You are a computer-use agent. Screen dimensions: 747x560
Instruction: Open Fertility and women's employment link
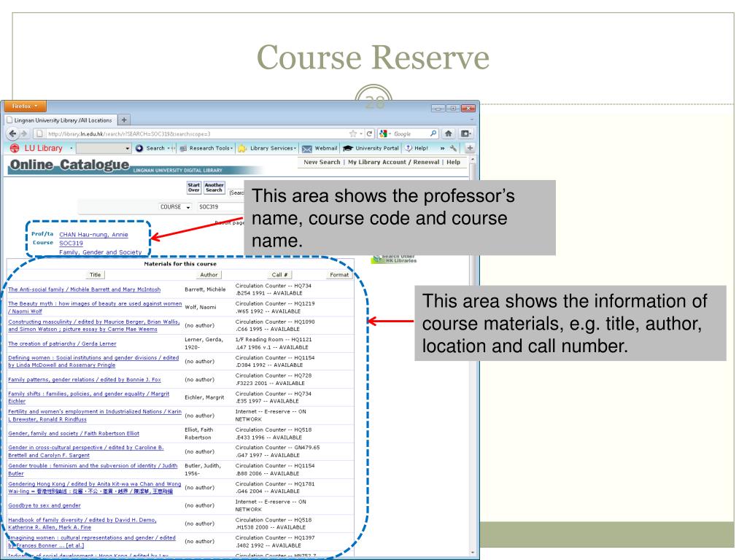point(95,415)
